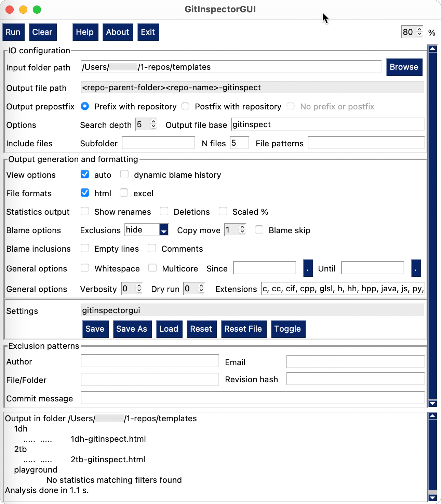Adjust the Search depth spinner arrows

tap(153, 124)
